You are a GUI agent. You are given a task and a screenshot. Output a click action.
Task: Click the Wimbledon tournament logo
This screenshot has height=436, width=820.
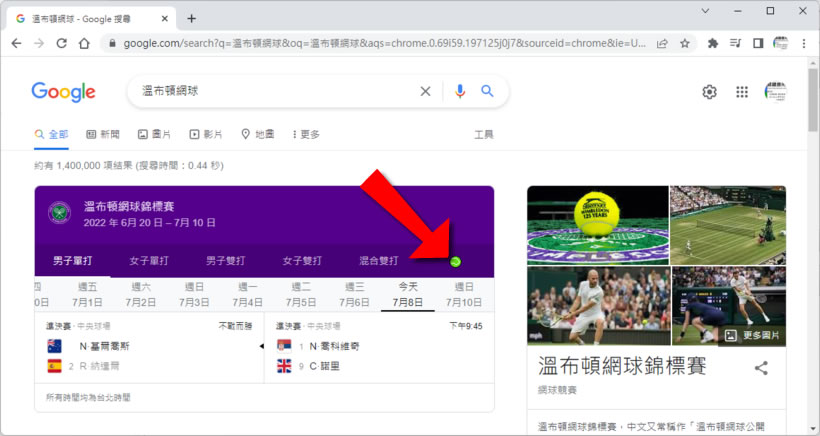60,213
